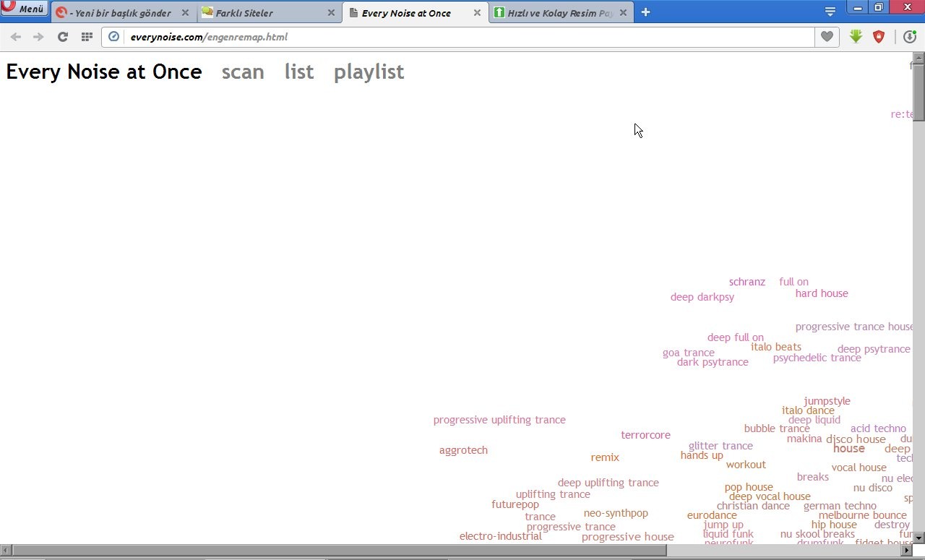Select the 'psychedelic trance' genre
The width and height of the screenshot is (925, 560).
point(817,358)
